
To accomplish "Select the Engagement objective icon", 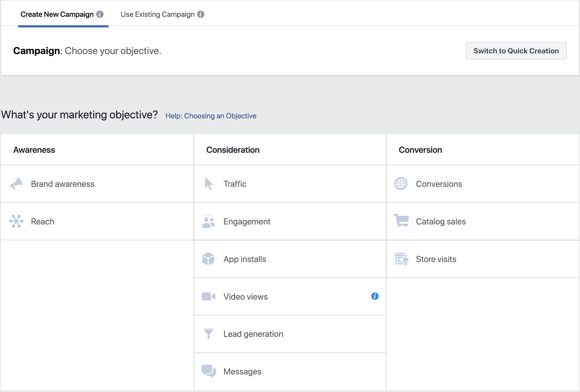I will pyautogui.click(x=208, y=221).
